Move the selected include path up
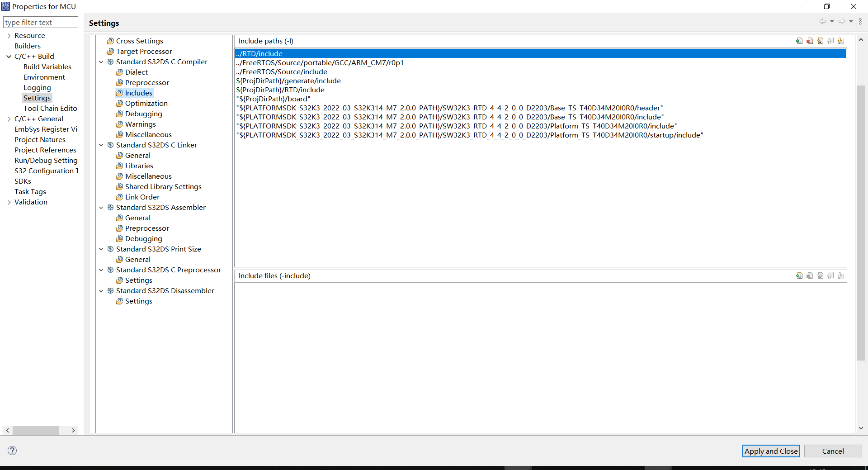The width and height of the screenshot is (868, 470). pyautogui.click(x=830, y=41)
